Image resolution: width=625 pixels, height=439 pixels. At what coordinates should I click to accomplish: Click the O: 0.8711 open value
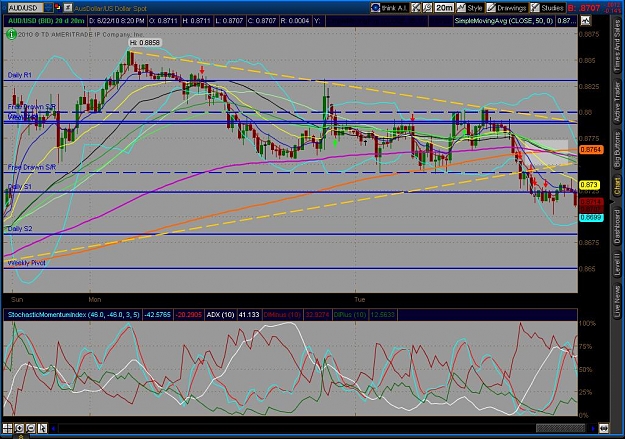pos(163,21)
